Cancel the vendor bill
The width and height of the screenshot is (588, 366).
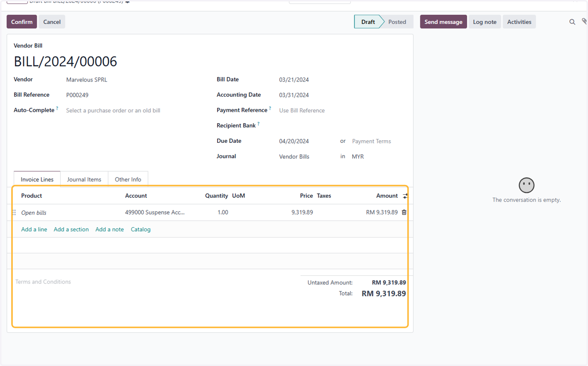[52, 22]
